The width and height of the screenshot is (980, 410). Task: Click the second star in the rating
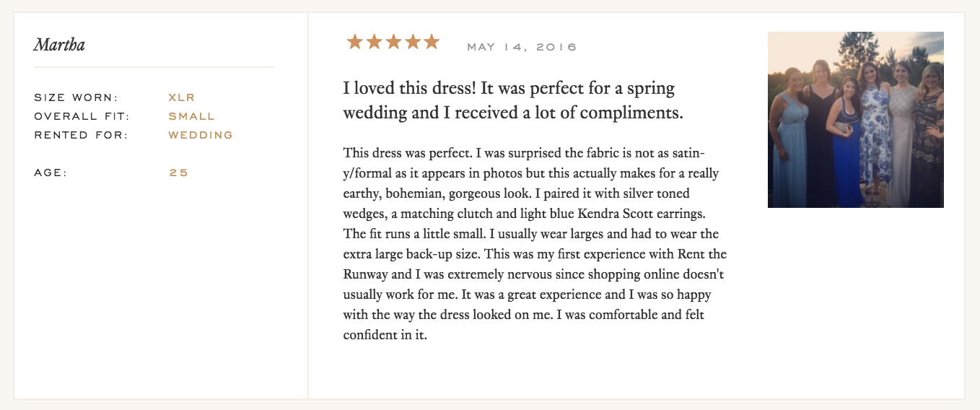click(374, 42)
